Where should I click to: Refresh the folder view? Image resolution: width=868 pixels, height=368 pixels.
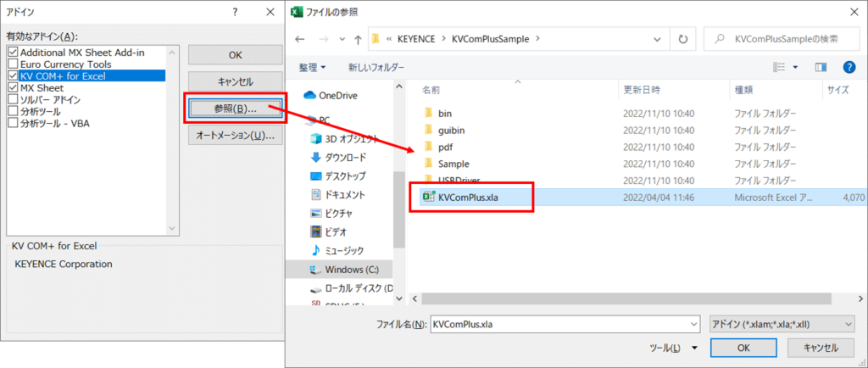[x=683, y=39]
